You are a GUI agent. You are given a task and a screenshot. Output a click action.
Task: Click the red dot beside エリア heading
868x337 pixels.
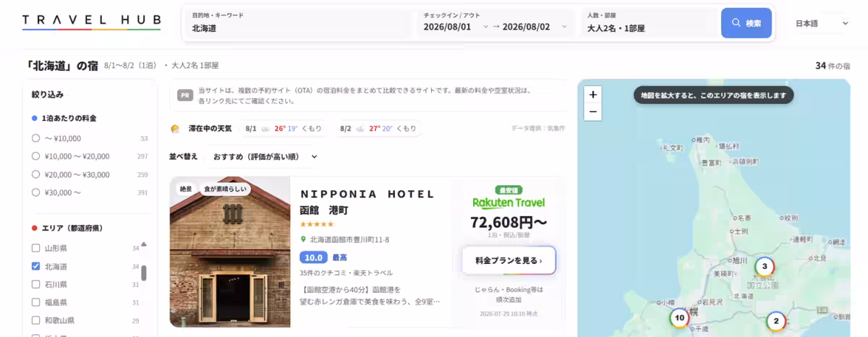coord(35,228)
